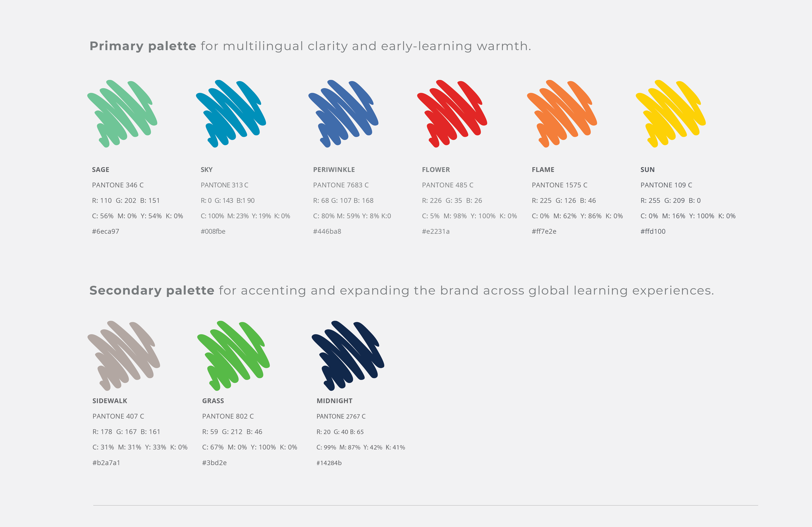The width and height of the screenshot is (812, 527).
Task: Click the Secondary palette heading
Action: click(x=401, y=290)
